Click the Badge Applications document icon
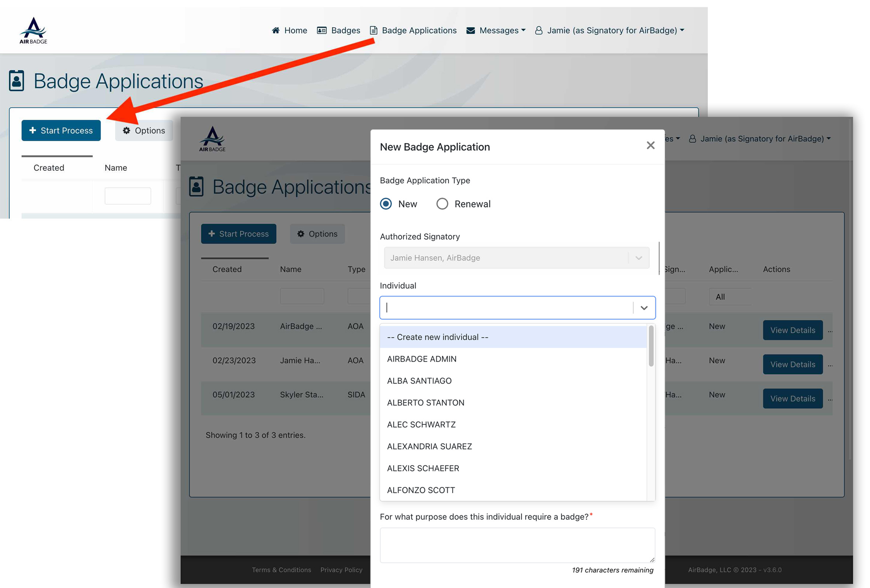Image resolution: width=870 pixels, height=588 pixels. (373, 30)
